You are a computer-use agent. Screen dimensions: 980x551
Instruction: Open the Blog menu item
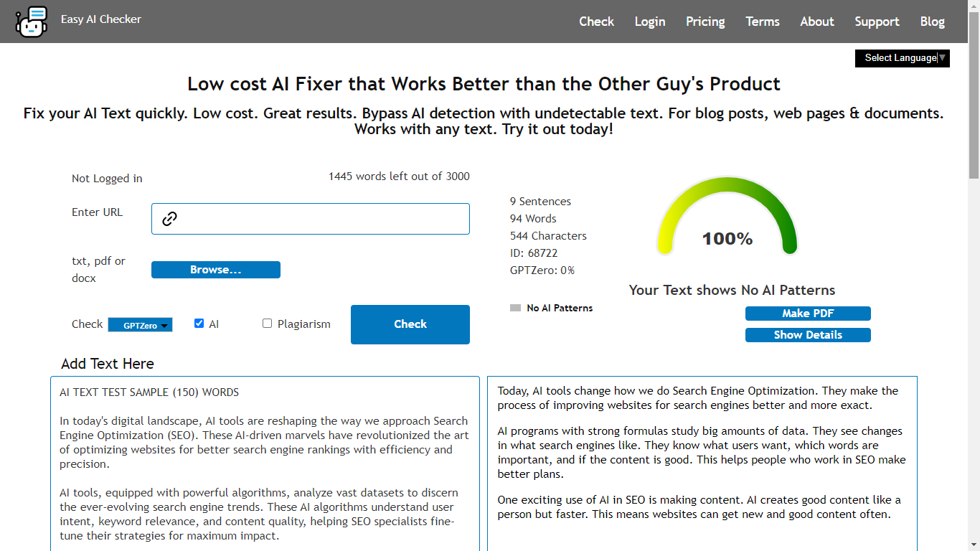coord(932,22)
